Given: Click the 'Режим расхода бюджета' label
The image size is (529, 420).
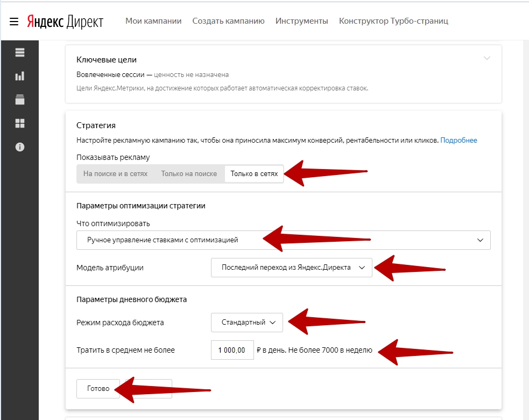Looking at the screenshot, I should [x=120, y=323].
